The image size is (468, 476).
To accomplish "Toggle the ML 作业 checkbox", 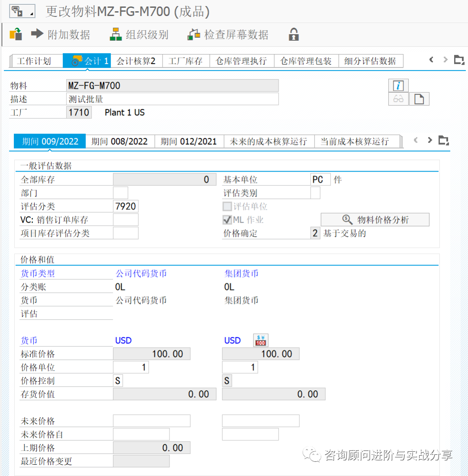I will (x=227, y=220).
